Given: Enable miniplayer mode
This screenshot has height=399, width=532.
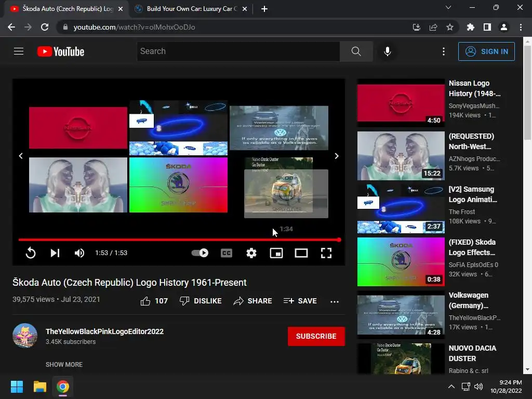Looking at the screenshot, I should (276, 253).
